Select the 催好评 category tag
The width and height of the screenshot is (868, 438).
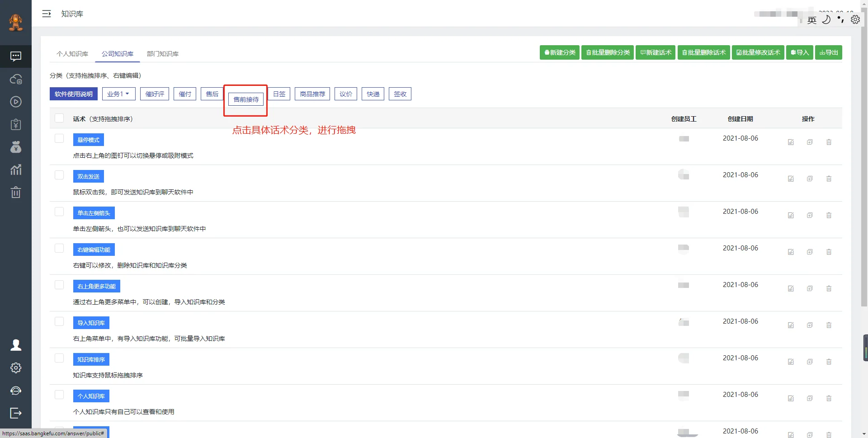pyautogui.click(x=155, y=94)
